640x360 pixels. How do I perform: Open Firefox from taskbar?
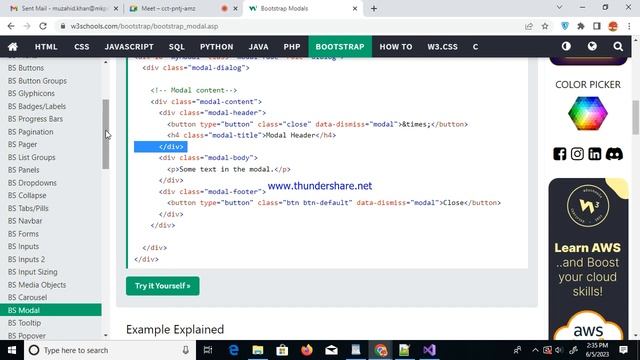(x=307, y=350)
